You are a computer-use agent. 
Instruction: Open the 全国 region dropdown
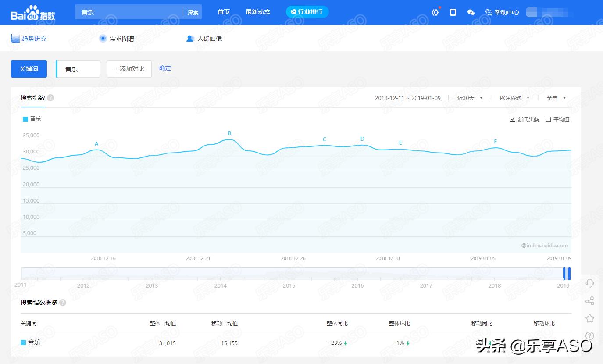555,98
